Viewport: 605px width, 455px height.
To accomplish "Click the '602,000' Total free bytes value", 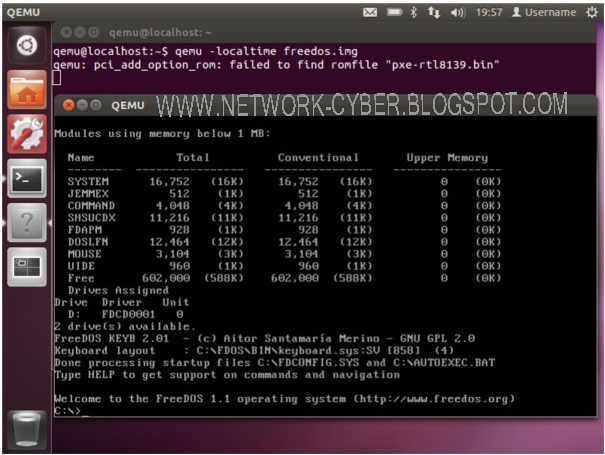I will 166,278.
